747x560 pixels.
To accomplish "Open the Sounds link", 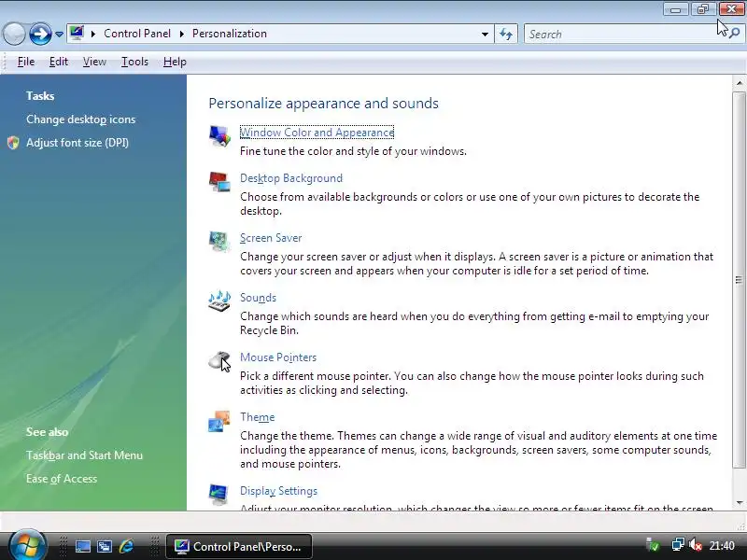I will 258,298.
